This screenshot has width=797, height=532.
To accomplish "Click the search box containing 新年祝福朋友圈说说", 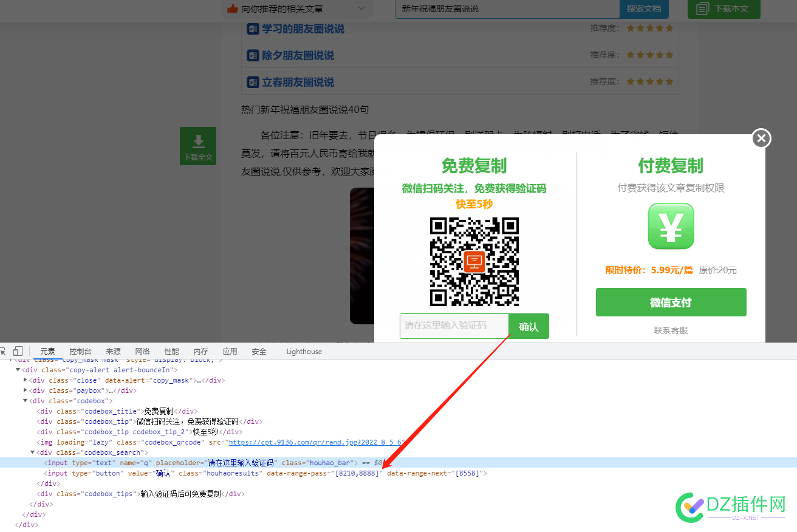I will (507, 9).
